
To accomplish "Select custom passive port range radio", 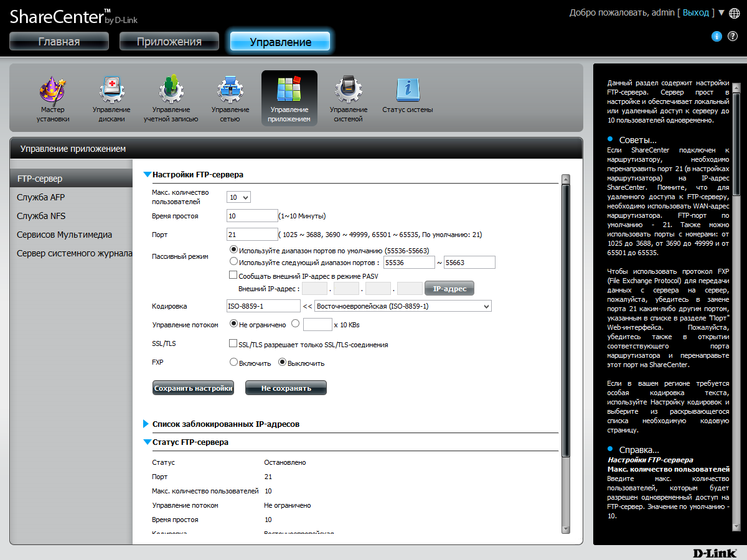I will tap(234, 262).
